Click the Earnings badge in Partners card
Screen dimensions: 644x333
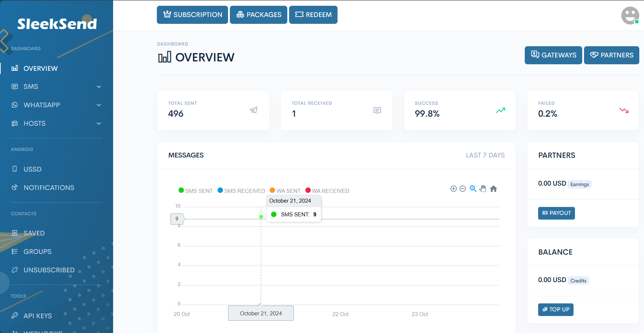580,184
